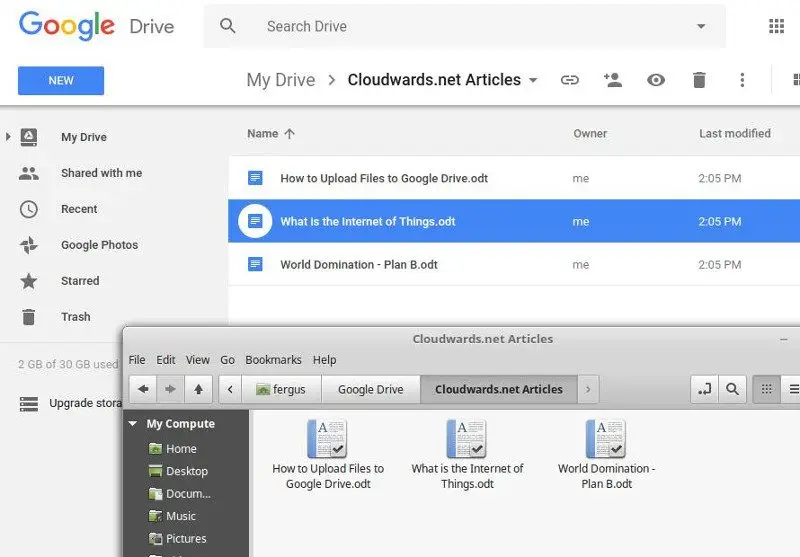
Task: Open Home in file manager sidebar
Action: [x=172, y=449]
